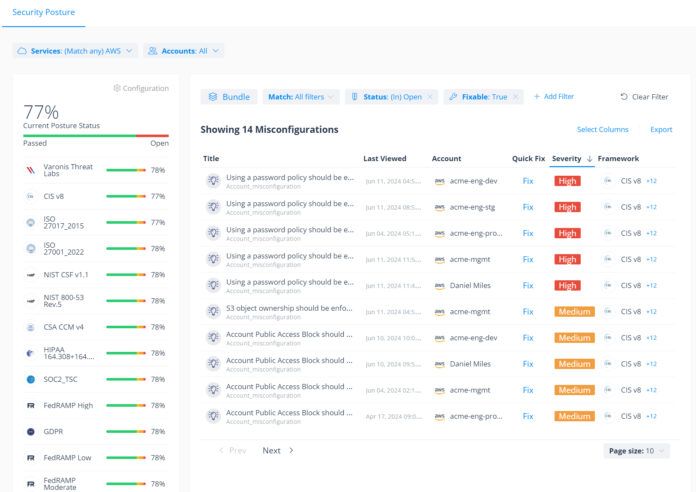
Task: Click the Prev page button
Action: (x=233, y=451)
